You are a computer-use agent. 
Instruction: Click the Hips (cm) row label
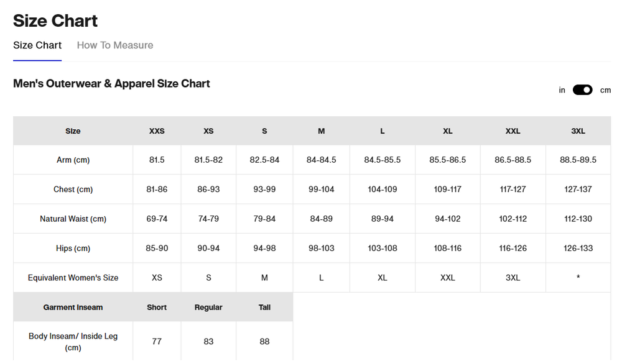(x=73, y=248)
